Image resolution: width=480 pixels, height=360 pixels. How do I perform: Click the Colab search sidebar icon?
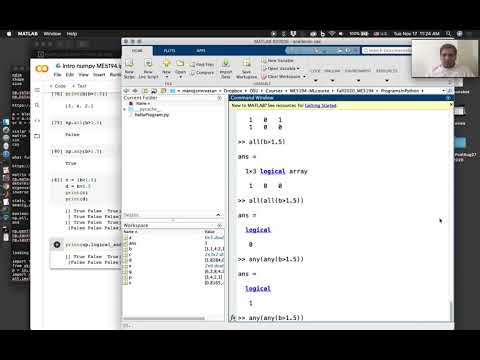point(37,105)
